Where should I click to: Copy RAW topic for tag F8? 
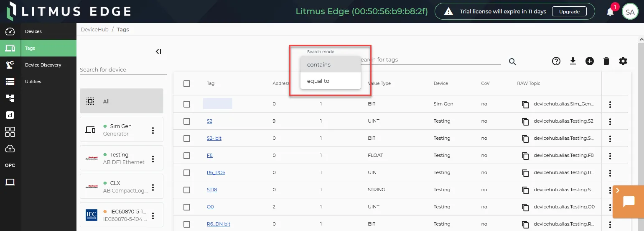[525, 156]
